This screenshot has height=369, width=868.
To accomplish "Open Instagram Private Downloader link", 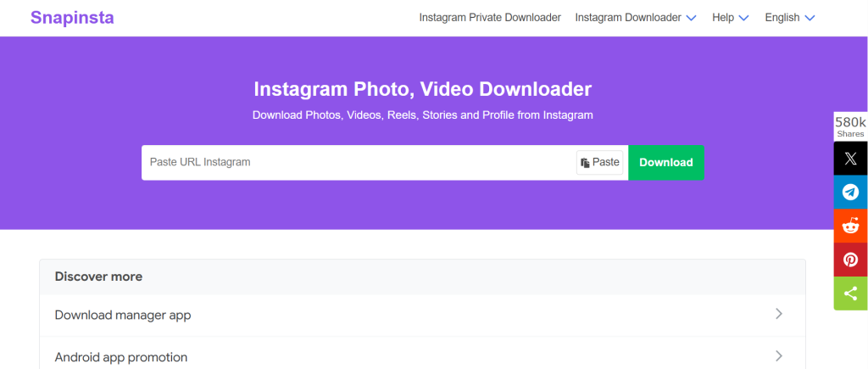I will [x=490, y=18].
